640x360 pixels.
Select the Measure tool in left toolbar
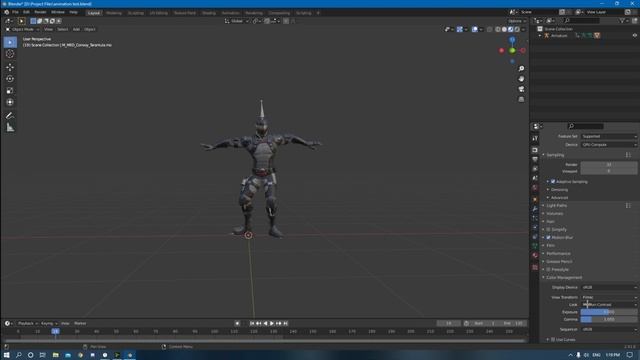(x=10, y=128)
